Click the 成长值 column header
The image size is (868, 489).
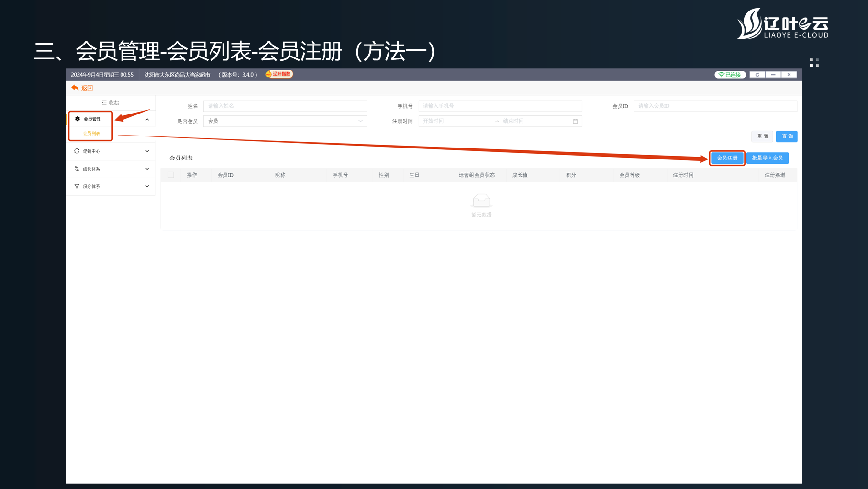(x=520, y=175)
